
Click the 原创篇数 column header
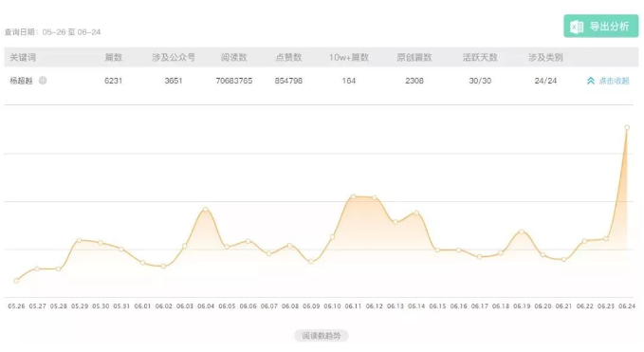pos(414,58)
